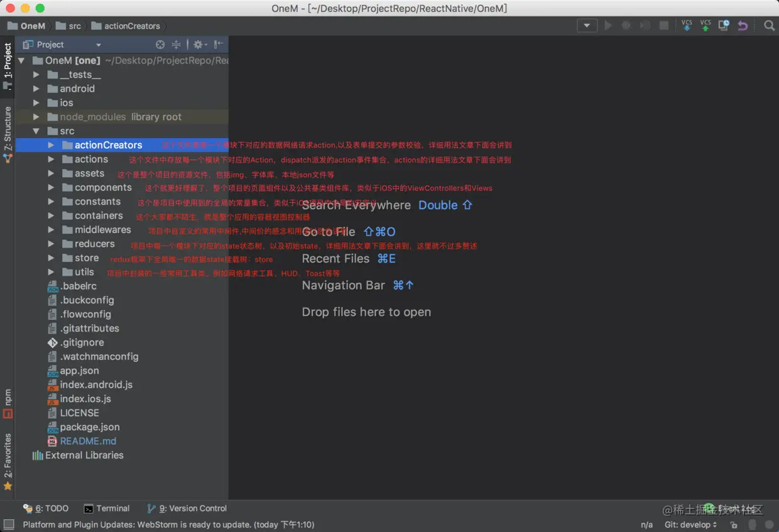Image resolution: width=779 pixels, height=532 pixels.
Task: Click the lock icon in status bar
Action: (734, 525)
